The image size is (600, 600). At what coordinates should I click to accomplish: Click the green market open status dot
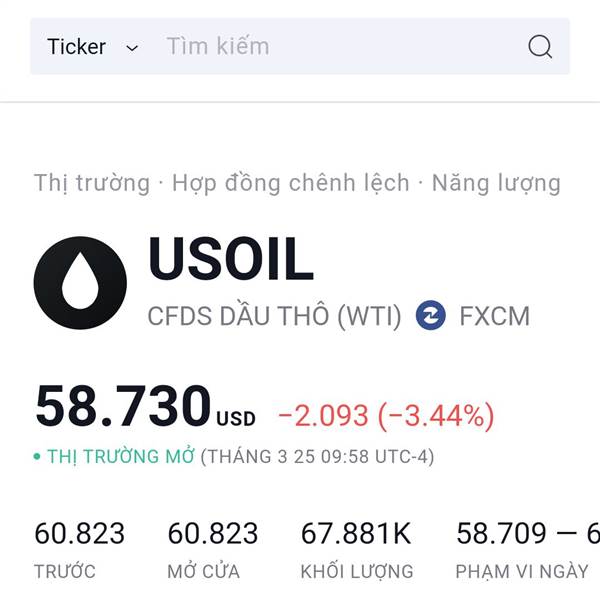[x=37, y=457]
